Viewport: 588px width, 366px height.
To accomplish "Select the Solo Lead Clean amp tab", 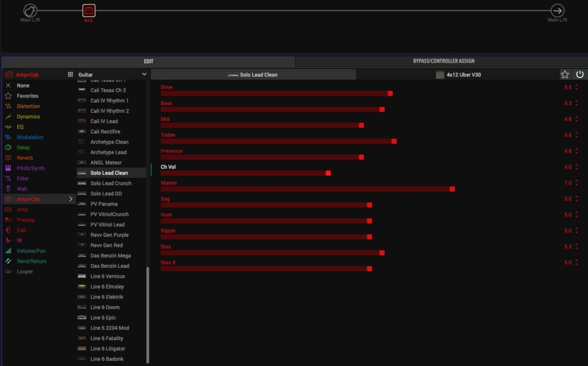I will [253, 75].
